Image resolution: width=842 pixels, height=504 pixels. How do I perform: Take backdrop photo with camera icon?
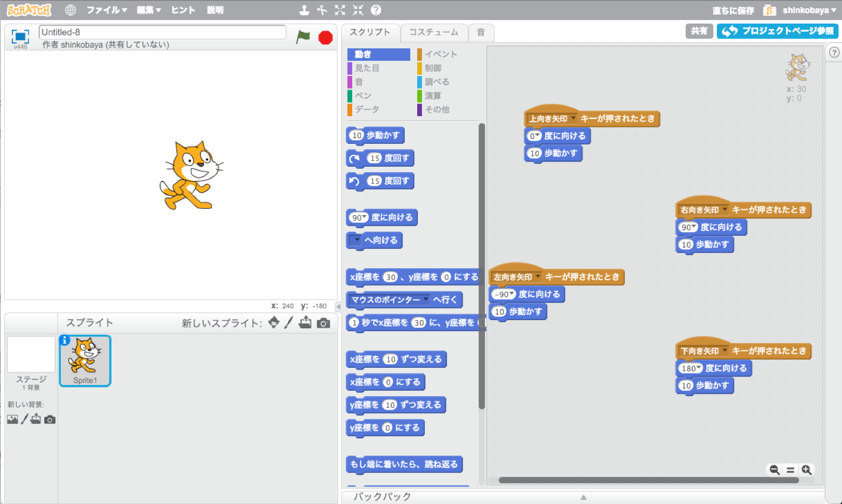(x=50, y=420)
